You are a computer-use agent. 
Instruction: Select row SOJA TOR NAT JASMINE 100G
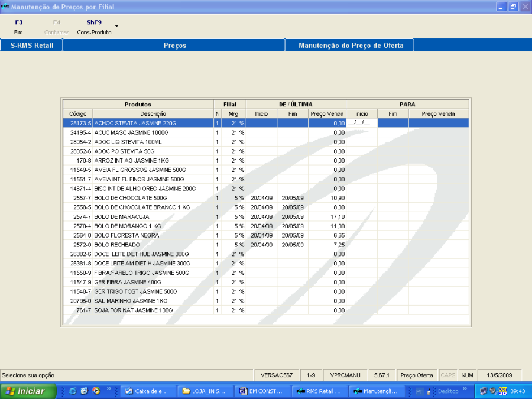[x=265, y=310]
